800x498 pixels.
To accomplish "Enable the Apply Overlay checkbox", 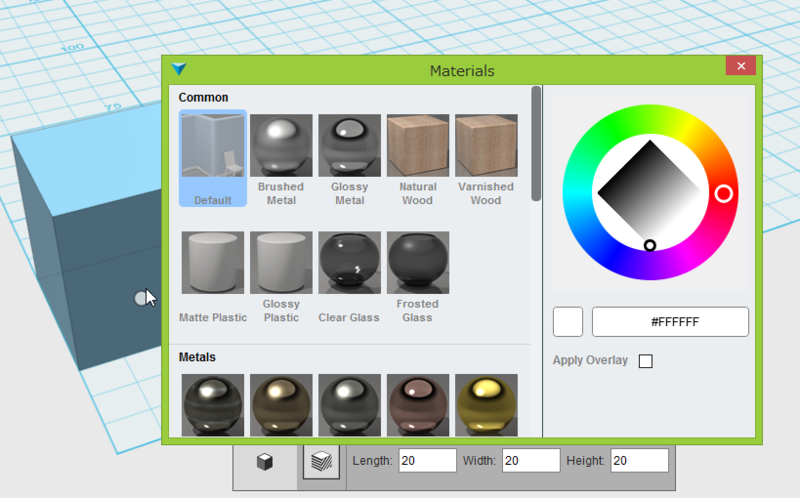I will [x=645, y=361].
